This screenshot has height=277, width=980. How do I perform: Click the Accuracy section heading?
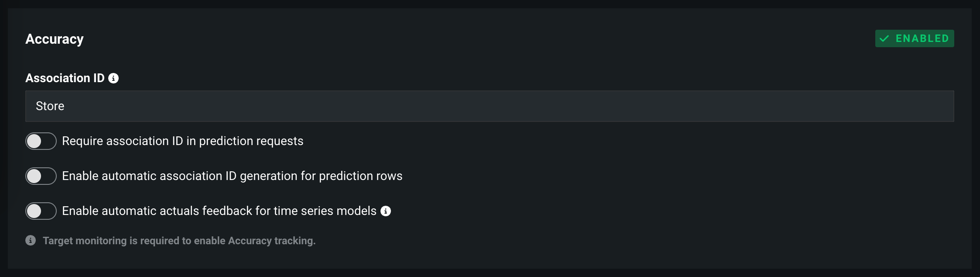[x=55, y=39]
